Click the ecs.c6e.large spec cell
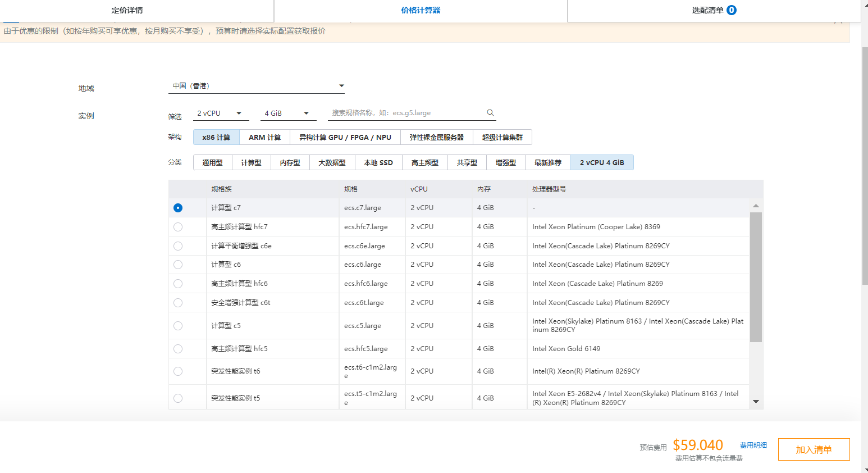868x473 pixels. tap(372, 246)
